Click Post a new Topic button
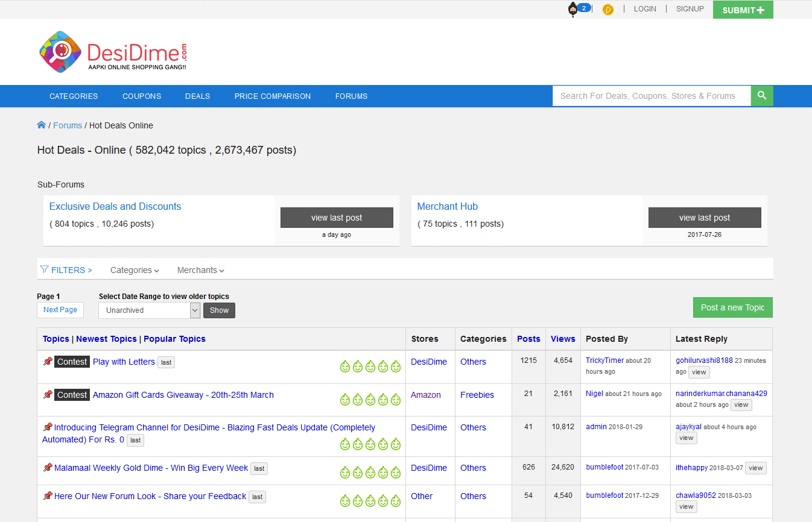The width and height of the screenshot is (812, 522). click(732, 307)
